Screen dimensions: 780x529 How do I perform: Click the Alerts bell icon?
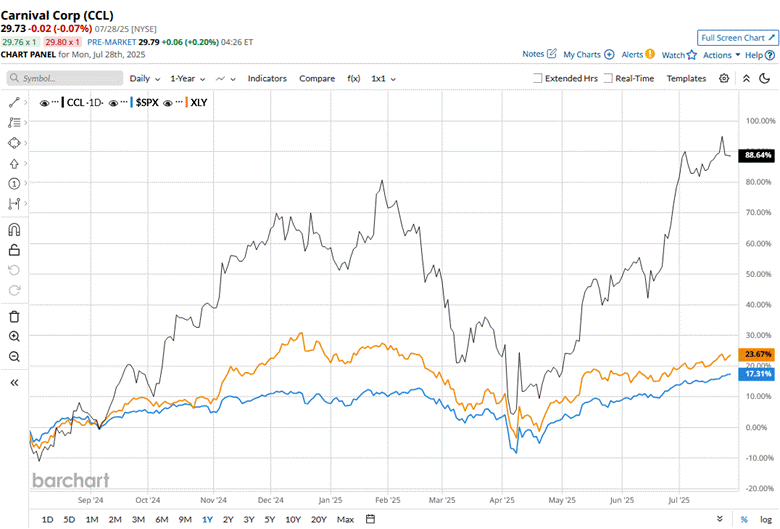pos(650,54)
